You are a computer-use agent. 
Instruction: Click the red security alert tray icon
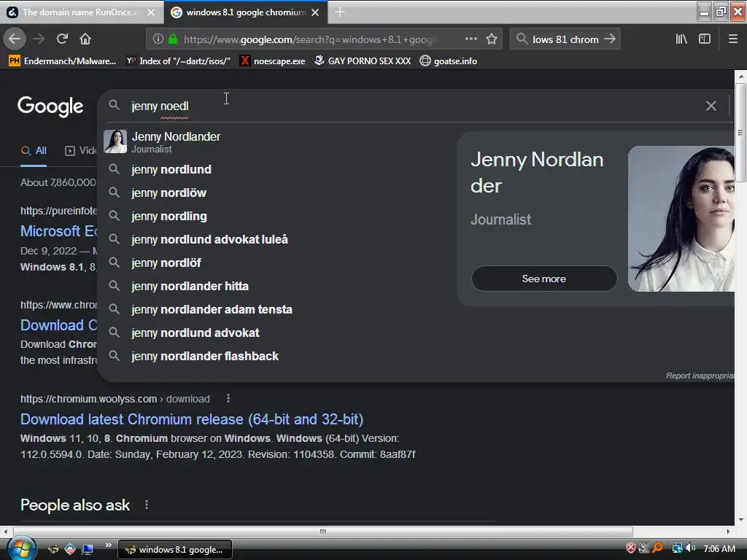pyautogui.click(x=631, y=548)
